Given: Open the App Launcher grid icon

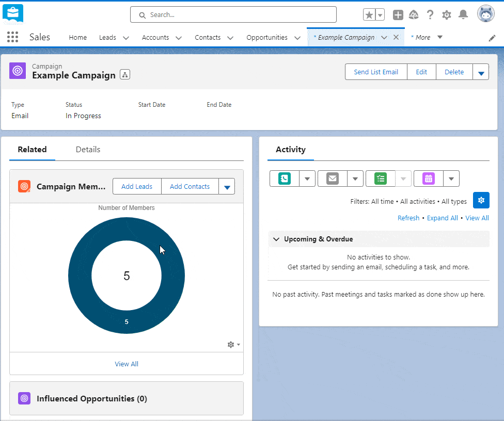Looking at the screenshot, I should pyautogui.click(x=12, y=37).
